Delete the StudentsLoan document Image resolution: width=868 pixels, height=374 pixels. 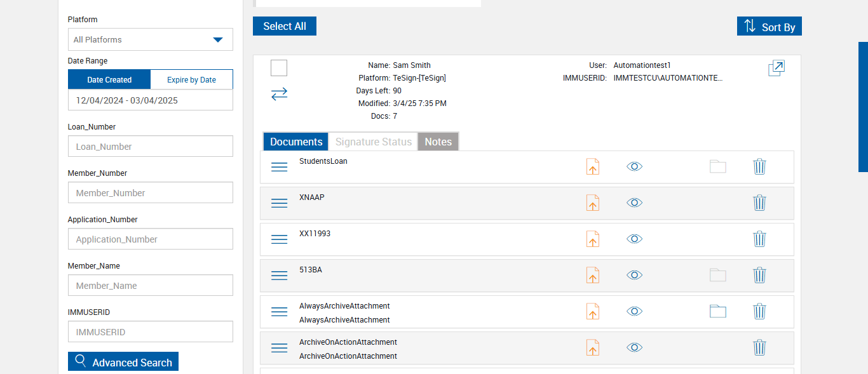[x=759, y=166]
